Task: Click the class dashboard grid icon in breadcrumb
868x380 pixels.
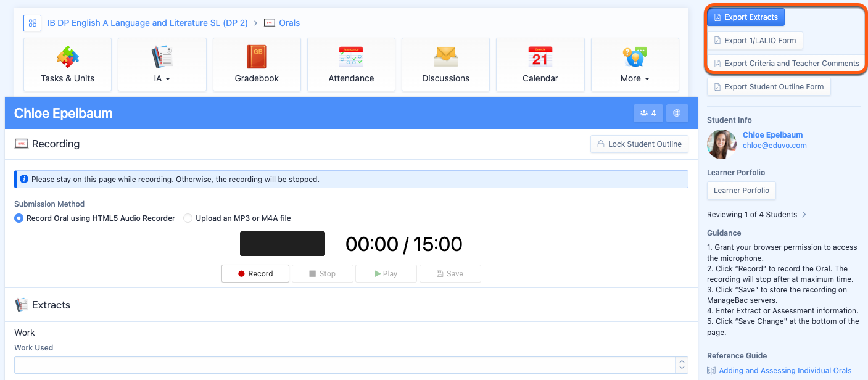Action: (x=32, y=23)
